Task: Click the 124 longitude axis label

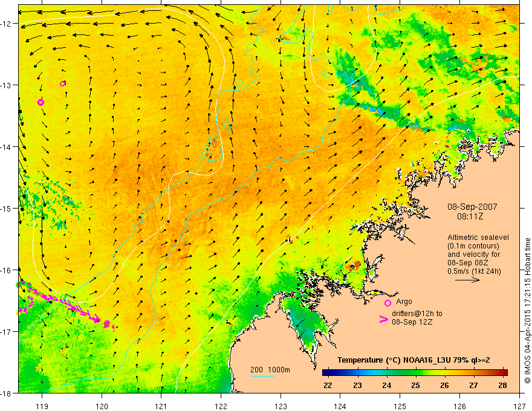Action: [x=340, y=407]
